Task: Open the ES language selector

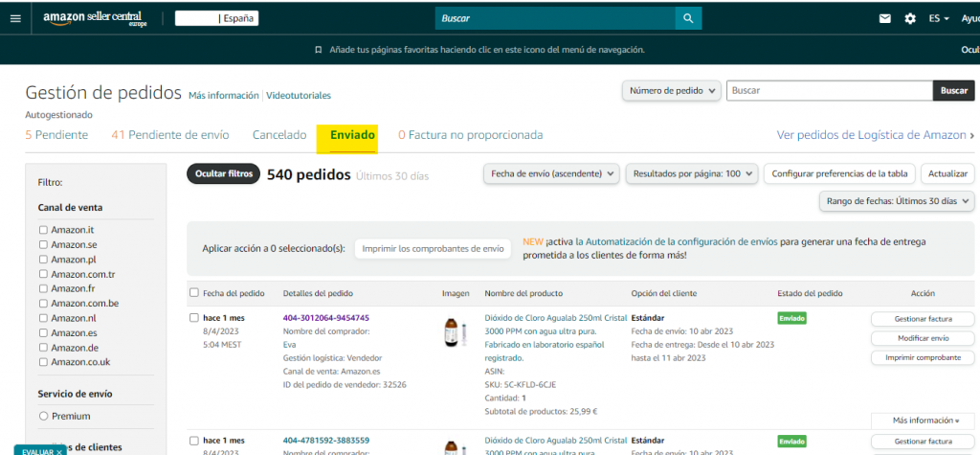Action: point(939,19)
